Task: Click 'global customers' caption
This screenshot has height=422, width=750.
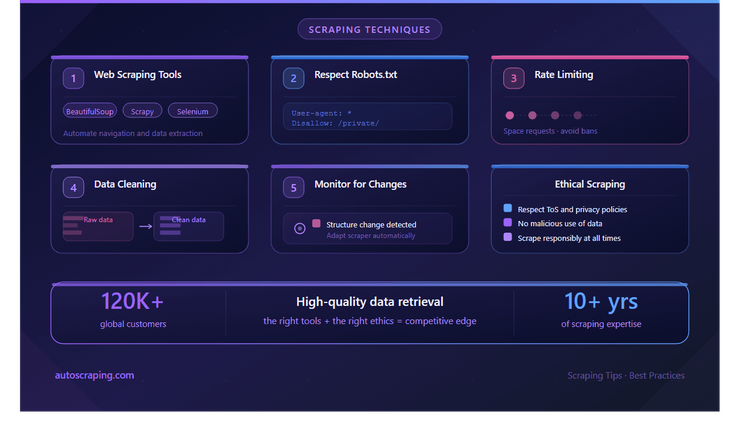Action: [133, 324]
